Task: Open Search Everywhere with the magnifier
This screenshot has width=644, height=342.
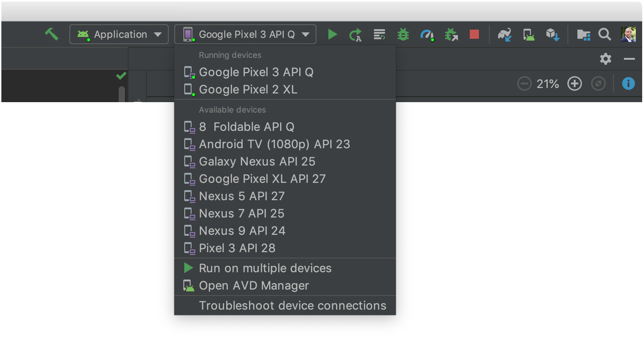Action: click(605, 34)
